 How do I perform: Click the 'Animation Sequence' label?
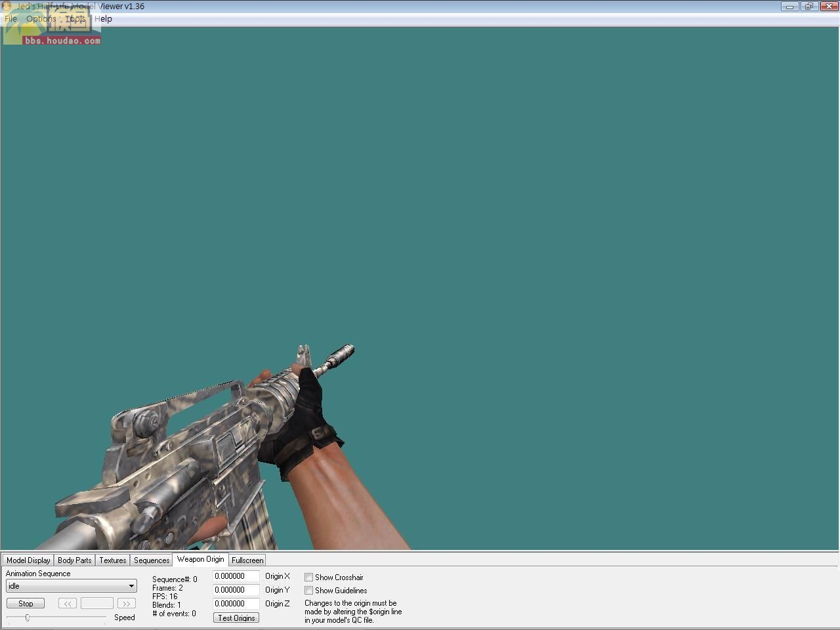pos(38,574)
